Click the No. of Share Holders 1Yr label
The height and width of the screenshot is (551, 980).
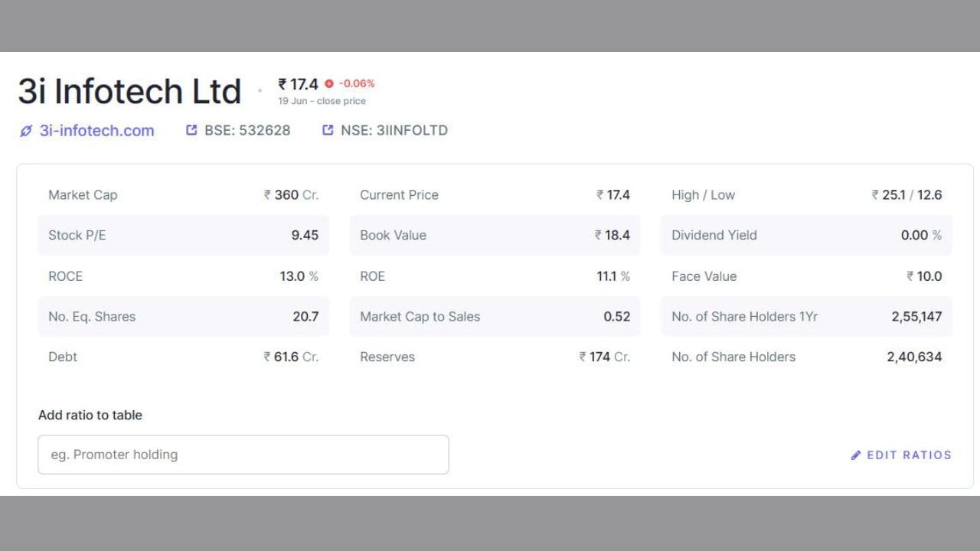[x=744, y=317]
